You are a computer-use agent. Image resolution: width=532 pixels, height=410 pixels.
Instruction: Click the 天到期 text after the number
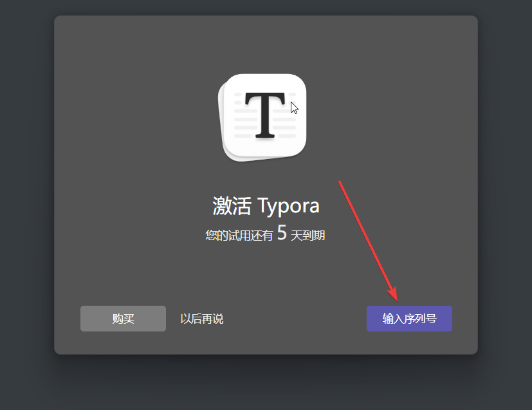307,236
